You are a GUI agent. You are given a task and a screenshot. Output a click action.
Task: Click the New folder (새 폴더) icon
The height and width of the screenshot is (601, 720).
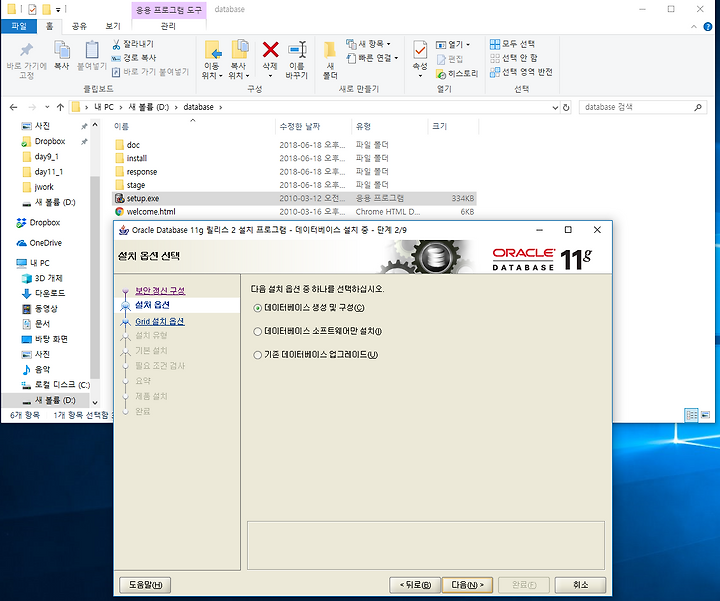pyautogui.click(x=330, y=50)
